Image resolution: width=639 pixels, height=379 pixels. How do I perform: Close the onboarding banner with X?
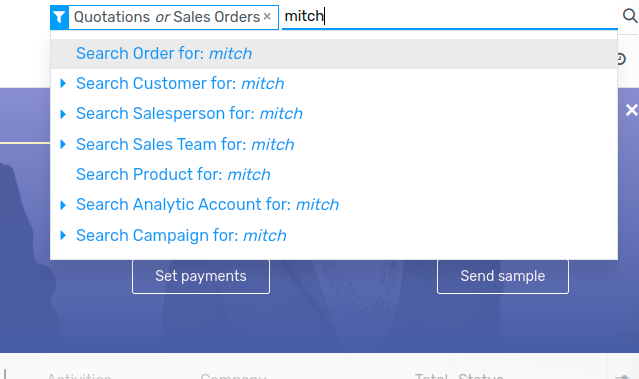632,110
